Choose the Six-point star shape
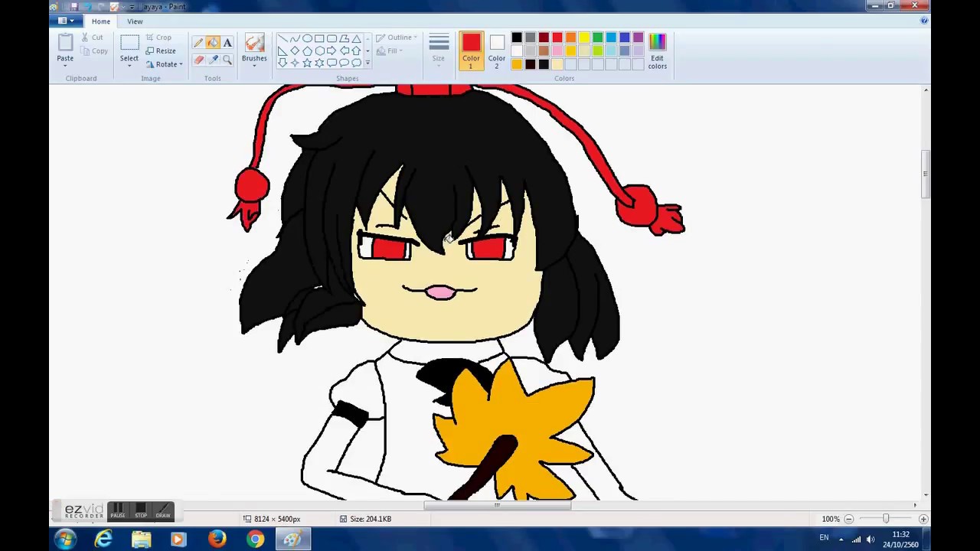This screenshot has width=980, height=551. [x=319, y=63]
